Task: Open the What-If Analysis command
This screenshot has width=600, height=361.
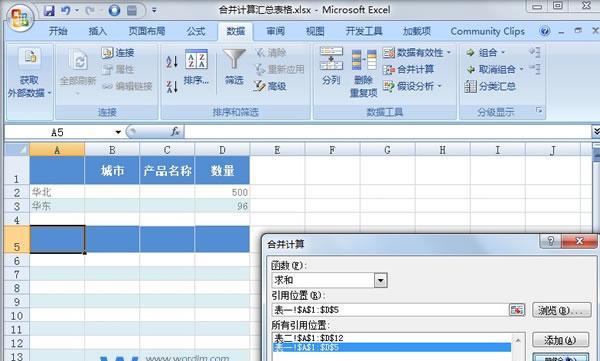Action: [x=412, y=86]
